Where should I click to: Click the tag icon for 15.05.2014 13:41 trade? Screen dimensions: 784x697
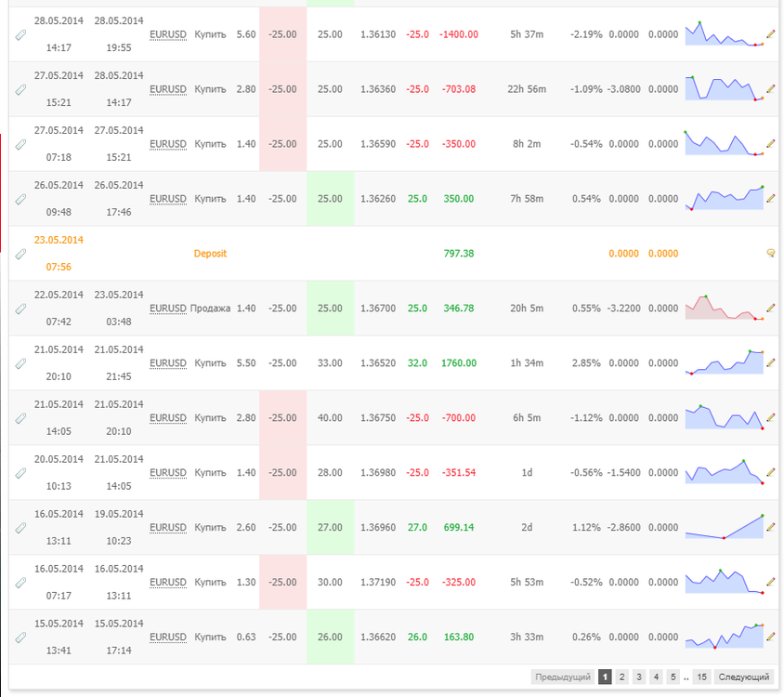coord(20,638)
